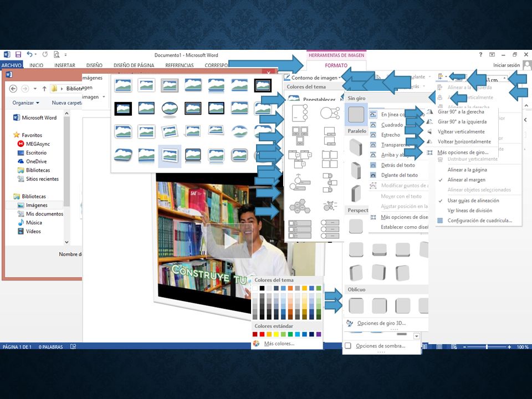Click the OneDrive cloud icon in the navigation pane

21,161
